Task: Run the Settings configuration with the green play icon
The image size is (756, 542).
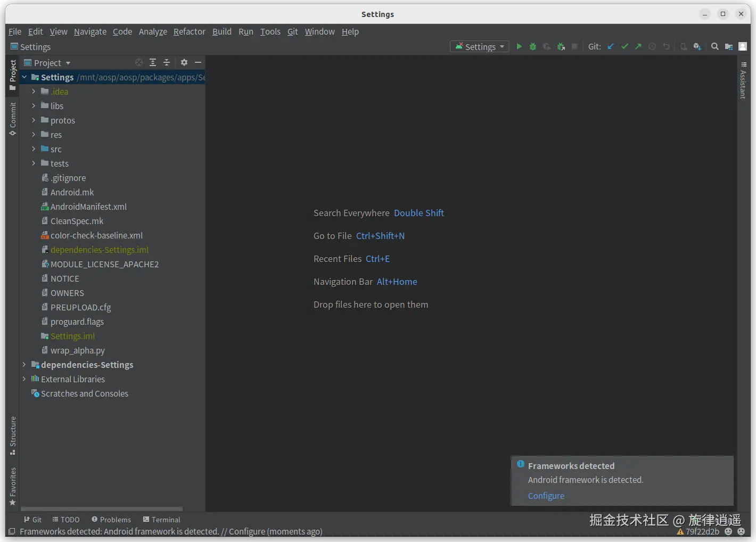Action: click(x=519, y=47)
